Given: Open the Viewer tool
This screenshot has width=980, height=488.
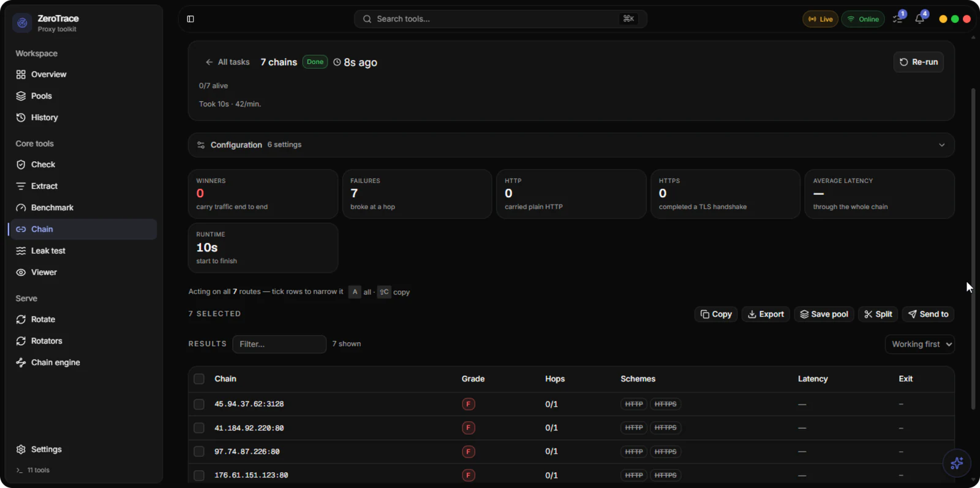Looking at the screenshot, I should 83,272.
